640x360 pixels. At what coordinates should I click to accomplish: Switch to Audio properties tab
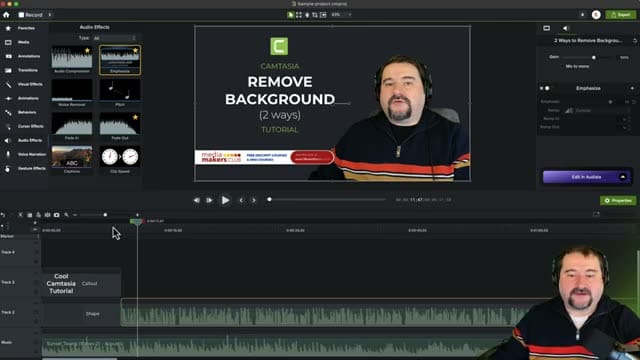click(565, 28)
